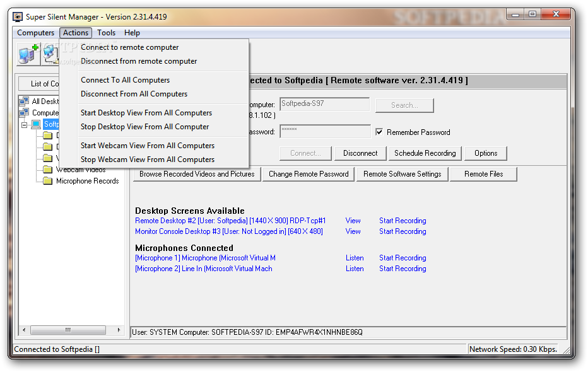This screenshot has height=372, width=588.
Task: Click the Computers group tree icon
Action: pos(24,112)
